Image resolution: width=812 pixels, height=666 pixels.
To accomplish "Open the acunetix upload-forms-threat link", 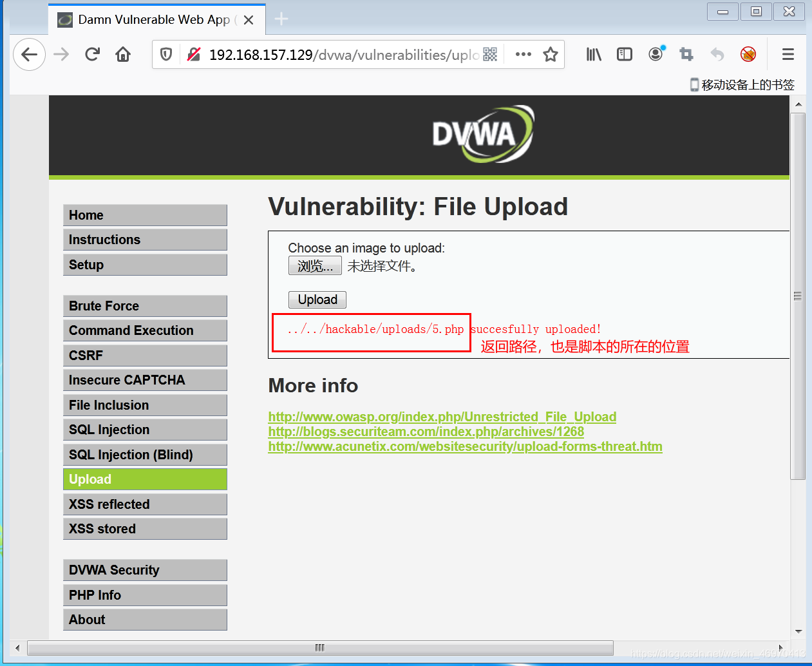I will (x=466, y=446).
